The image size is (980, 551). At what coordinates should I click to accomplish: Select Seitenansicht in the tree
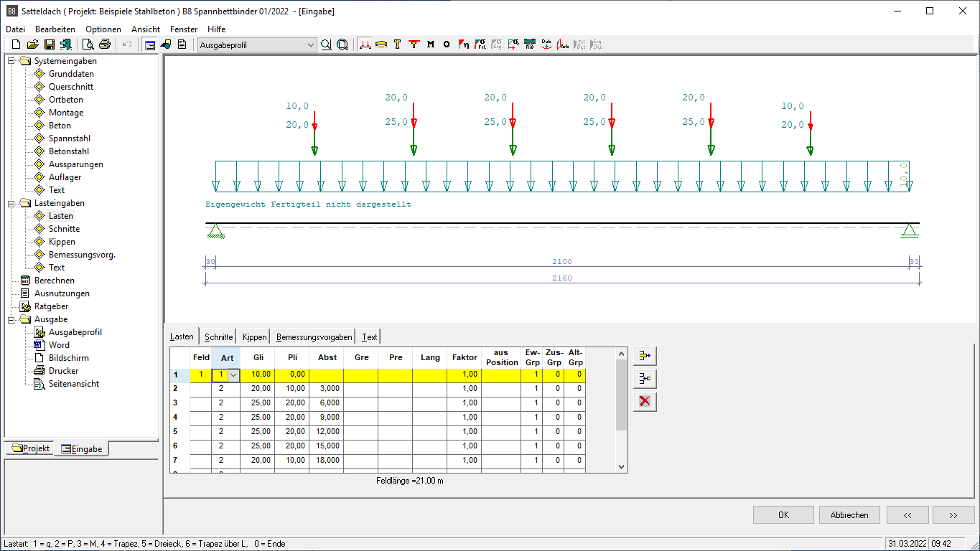pos(74,384)
